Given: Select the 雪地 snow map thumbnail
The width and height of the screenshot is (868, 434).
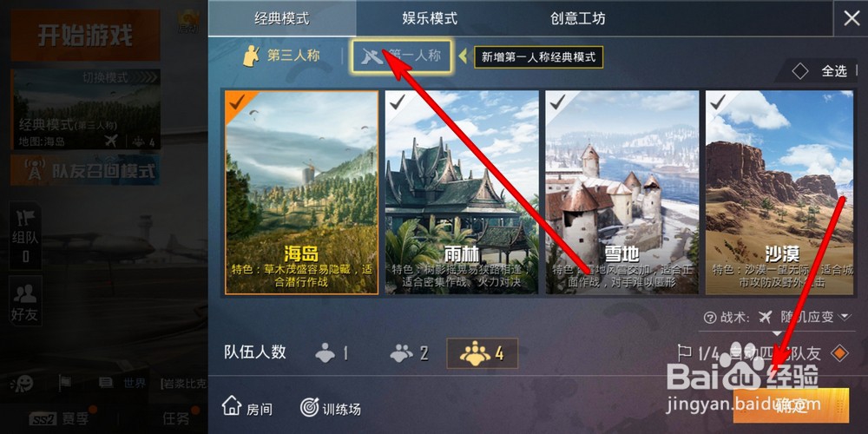Looking at the screenshot, I should click(622, 192).
